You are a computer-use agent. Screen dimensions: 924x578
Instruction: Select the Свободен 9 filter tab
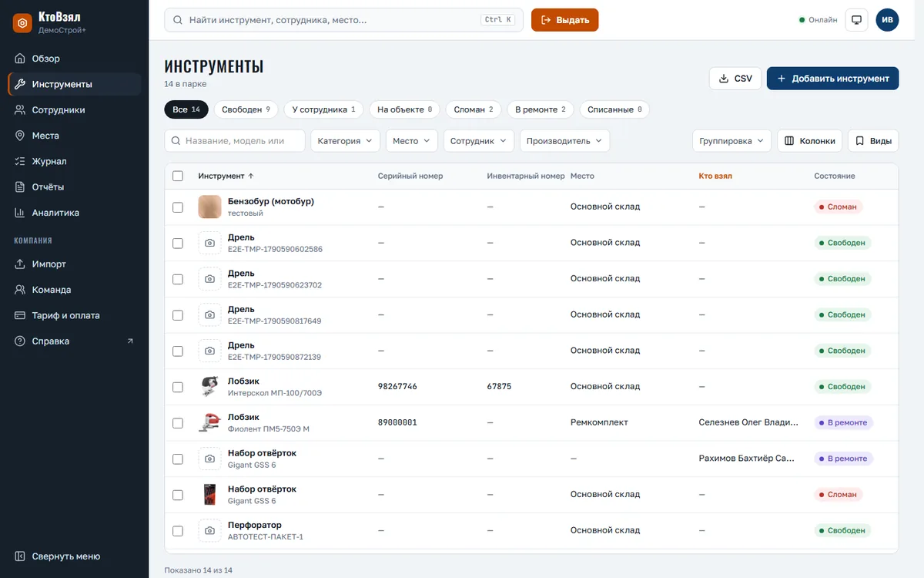pyautogui.click(x=246, y=109)
